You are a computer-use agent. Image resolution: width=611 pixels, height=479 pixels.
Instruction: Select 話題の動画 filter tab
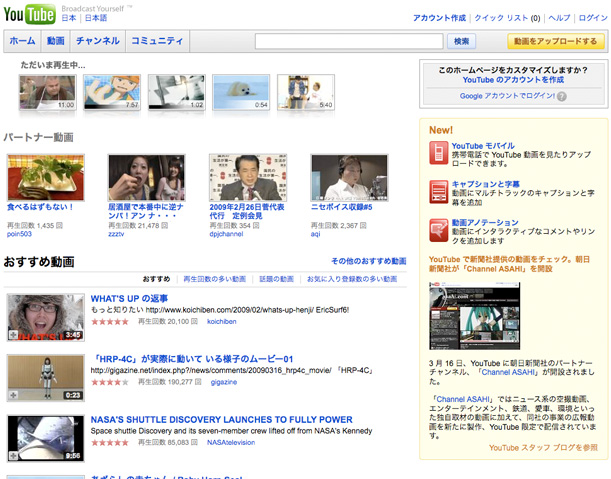coord(276,279)
